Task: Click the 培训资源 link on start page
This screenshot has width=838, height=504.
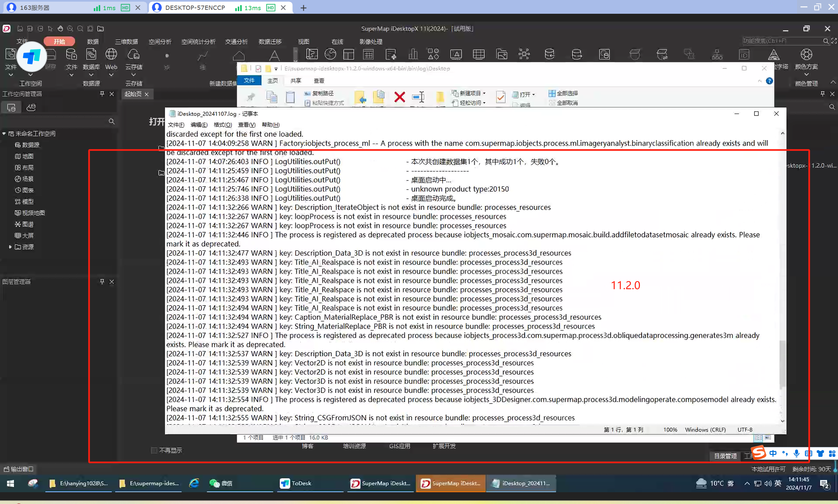Action: [x=354, y=446]
